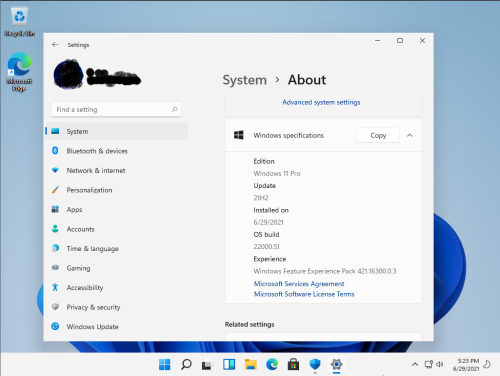
Task: Select the Installed on date 6/29/2021
Action: pyautogui.click(x=268, y=222)
